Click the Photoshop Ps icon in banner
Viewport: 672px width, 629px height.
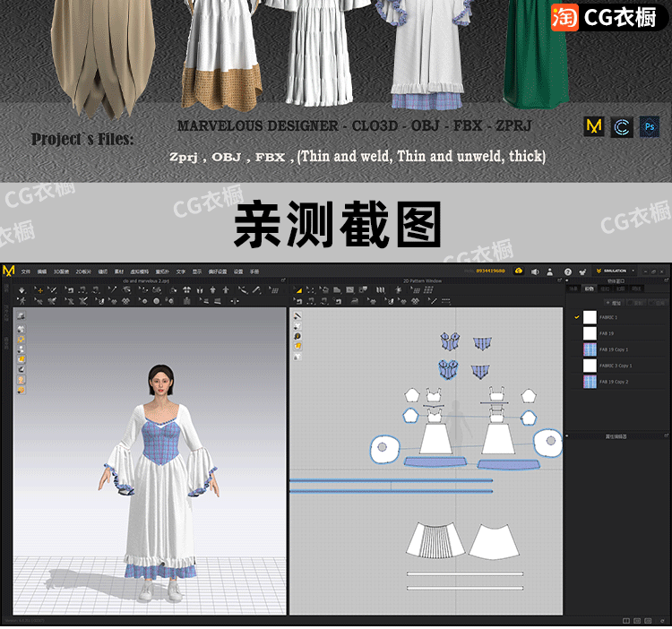click(650, 127)
